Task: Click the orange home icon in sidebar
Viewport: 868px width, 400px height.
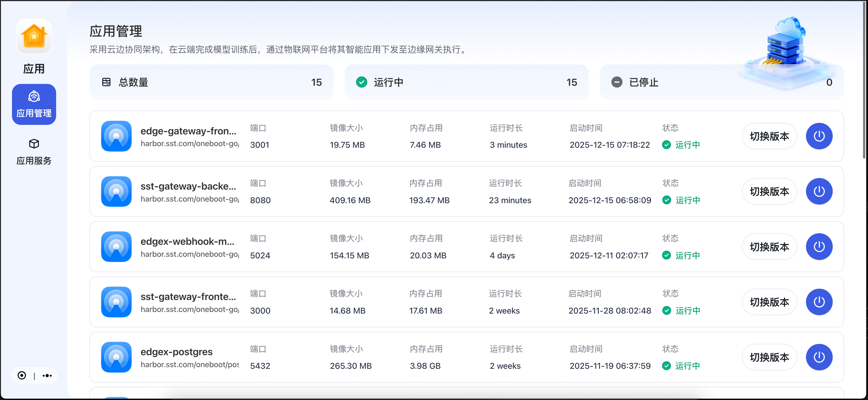Action: coord(34,36)
